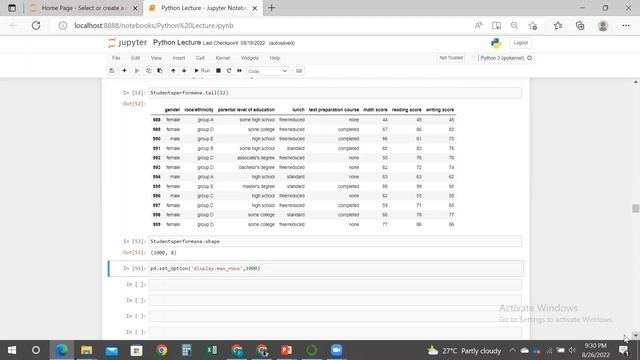Click the pd.set_option code cell
The height and width of the screenshot is (360, 640).
click(x=335, y=268)
